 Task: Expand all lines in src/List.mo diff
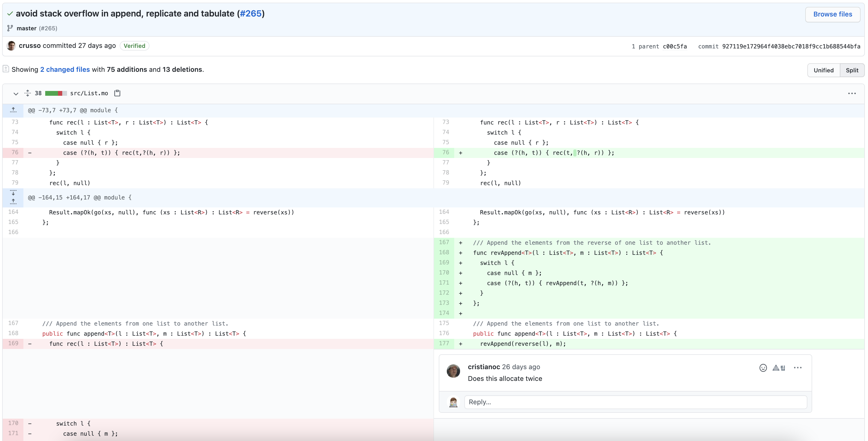click(28, 93)
